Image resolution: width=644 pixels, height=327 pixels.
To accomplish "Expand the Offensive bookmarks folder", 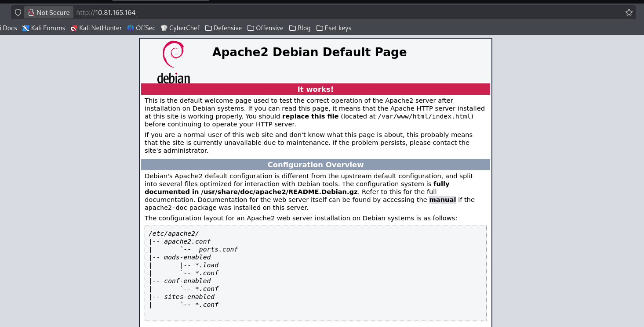I will coord(266,28).
